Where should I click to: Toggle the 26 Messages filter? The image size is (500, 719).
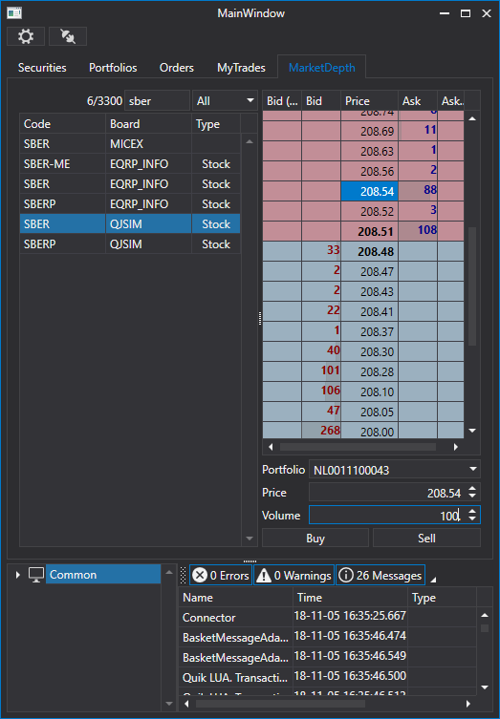(381, 575)
